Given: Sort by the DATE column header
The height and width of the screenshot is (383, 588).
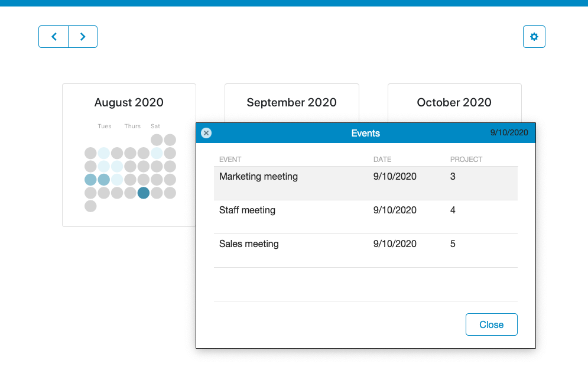Looking at the screenshot, I should (382, 160).
